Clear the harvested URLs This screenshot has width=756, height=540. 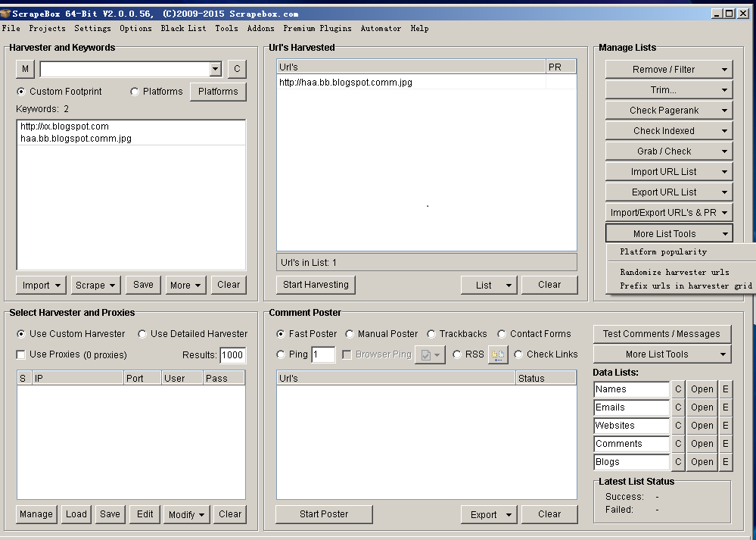coord(549,285)
